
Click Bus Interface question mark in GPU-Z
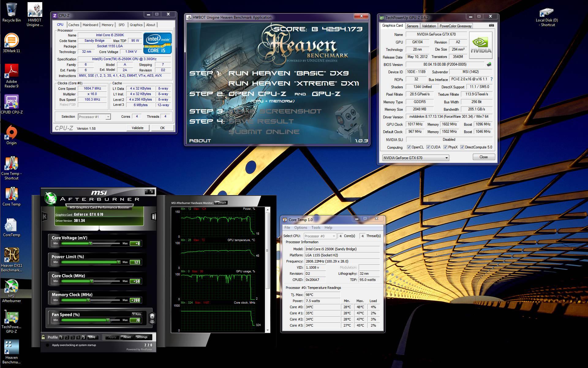click(491, 79)
